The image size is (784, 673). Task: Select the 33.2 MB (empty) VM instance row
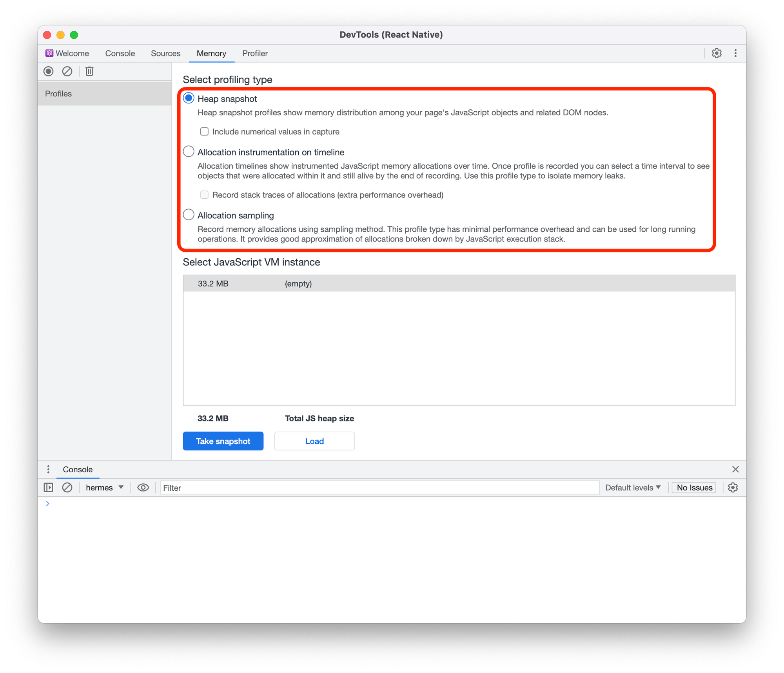[459, 283]
